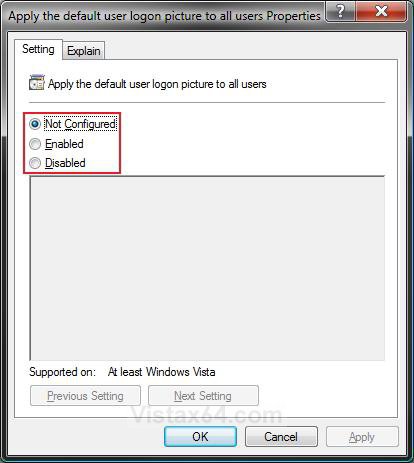Switch to the Setting tab
The height and width of the screenshot is (463, 414).
coord(38,49)
